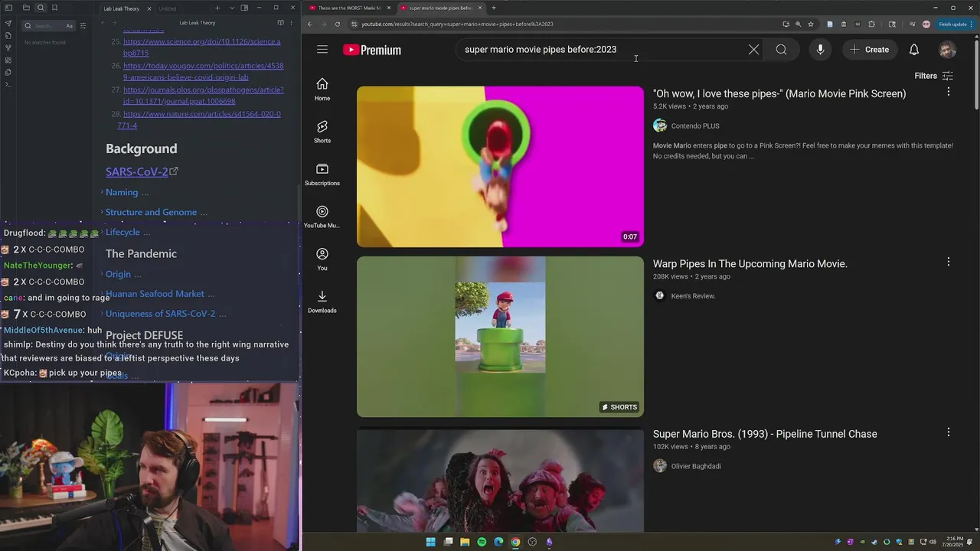Open Obsidian from the taskbar
Viewport: 980px width, 551px height.
coord(549,542)
